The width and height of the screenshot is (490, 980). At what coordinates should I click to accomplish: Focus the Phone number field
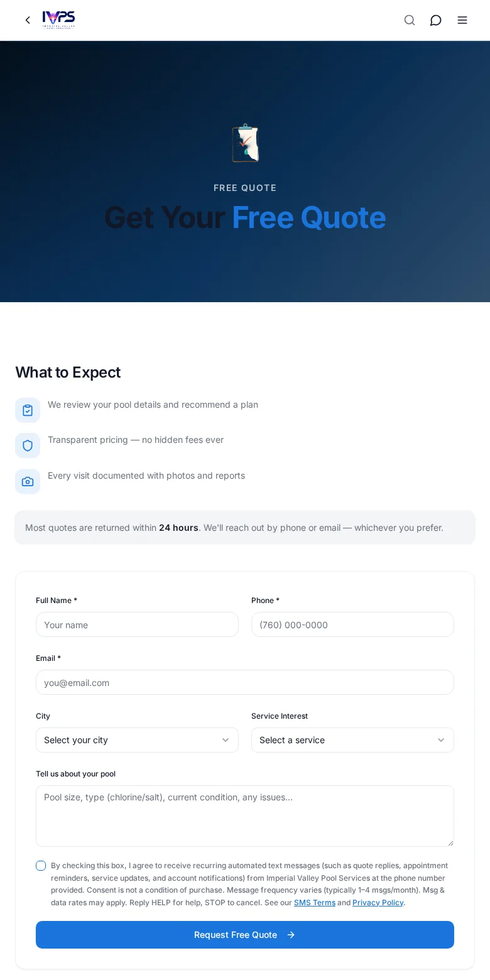[352, 624]
